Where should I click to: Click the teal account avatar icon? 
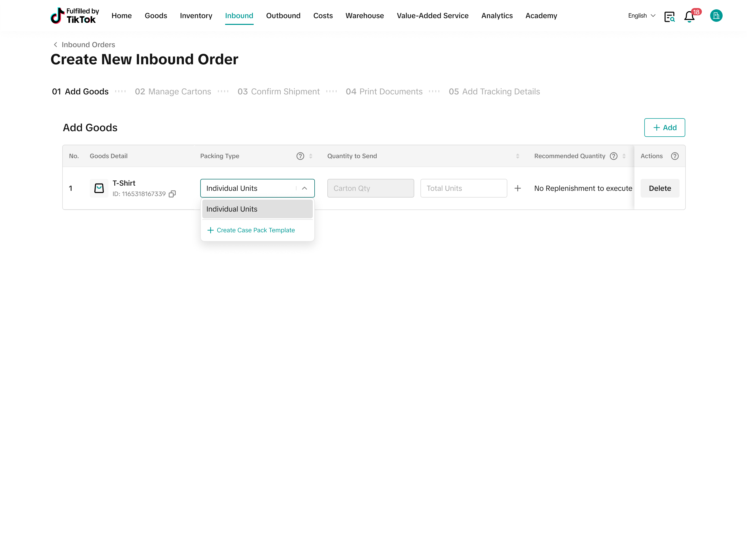716,16
